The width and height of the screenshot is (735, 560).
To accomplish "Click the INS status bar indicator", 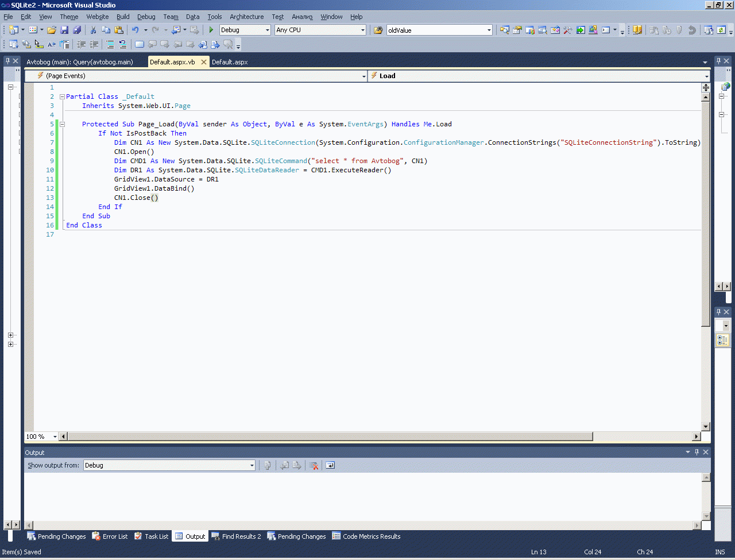I will [720, 552].
